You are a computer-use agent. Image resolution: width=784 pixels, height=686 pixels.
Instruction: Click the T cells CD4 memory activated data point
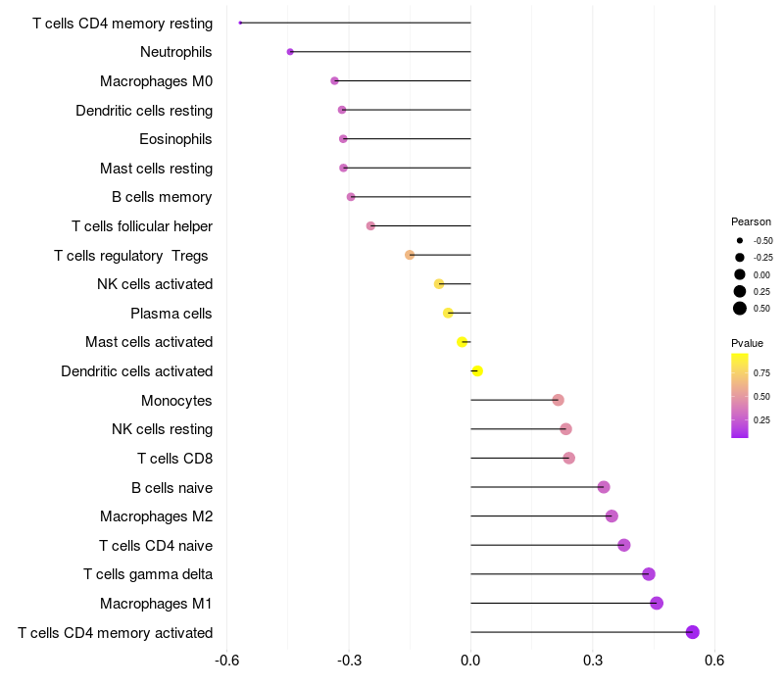tap(692, 632)
